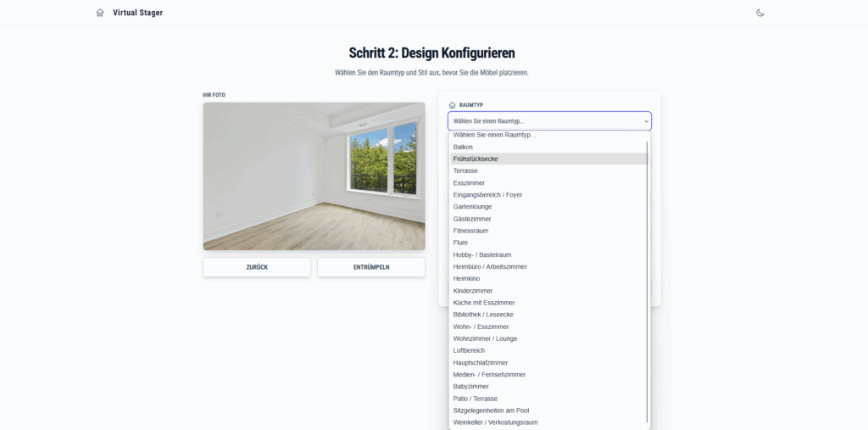Select Wohnzimmer / Lounge option
Screen dimensions: 868x430
[485, 338]
